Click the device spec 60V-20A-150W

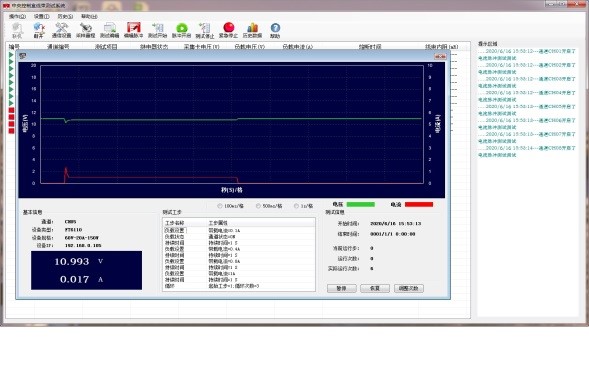tap(81, 237)
